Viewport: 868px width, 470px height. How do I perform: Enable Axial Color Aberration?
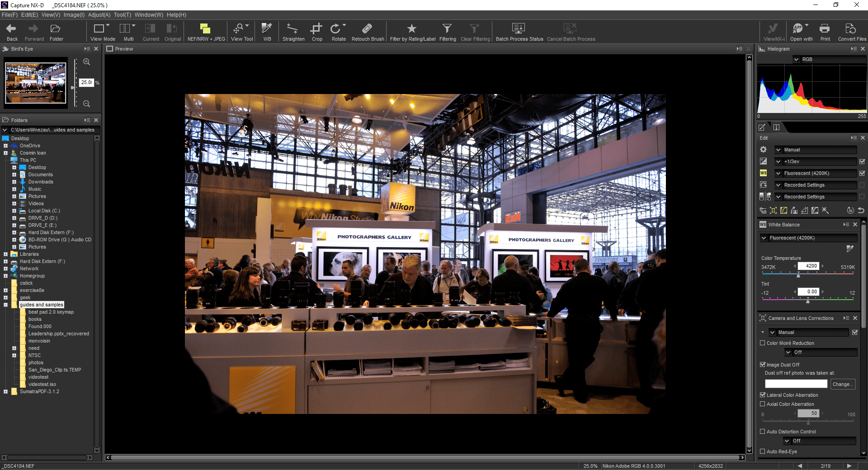(x=763, y=404)
